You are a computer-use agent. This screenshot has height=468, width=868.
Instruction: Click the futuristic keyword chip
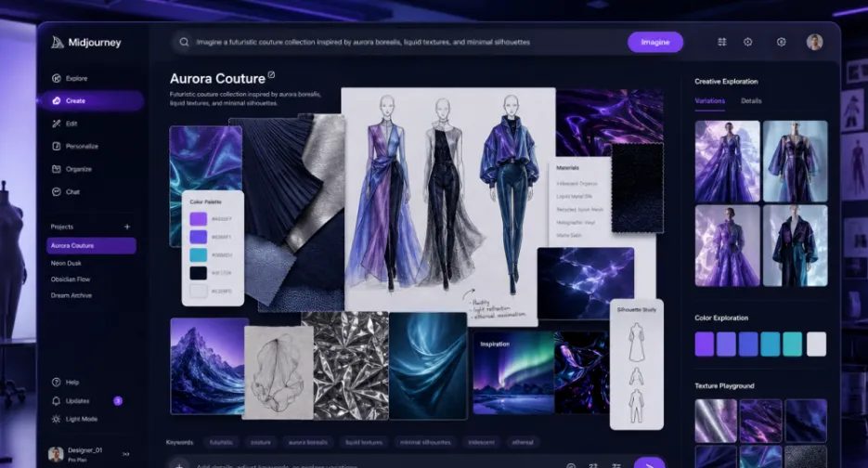click(221, 442)
